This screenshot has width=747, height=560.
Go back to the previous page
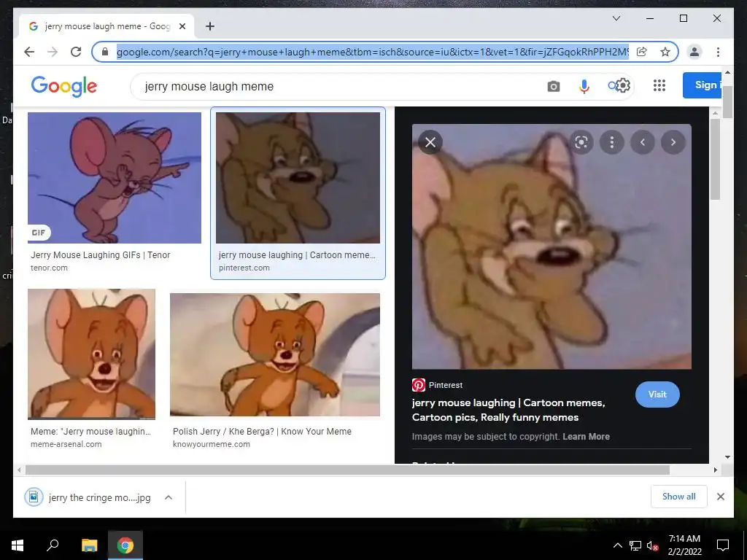coord(29,52)
